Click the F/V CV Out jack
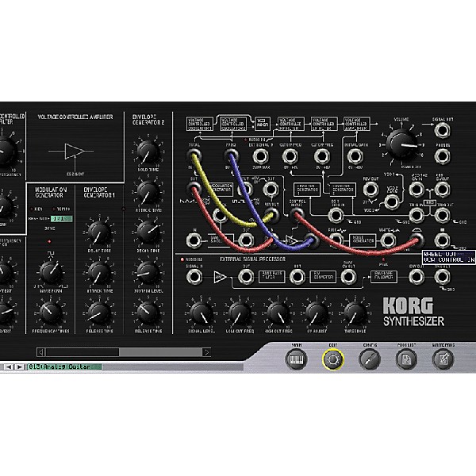Image resolution: width=476 pixels, height=476 pixels. pos(348,277)
